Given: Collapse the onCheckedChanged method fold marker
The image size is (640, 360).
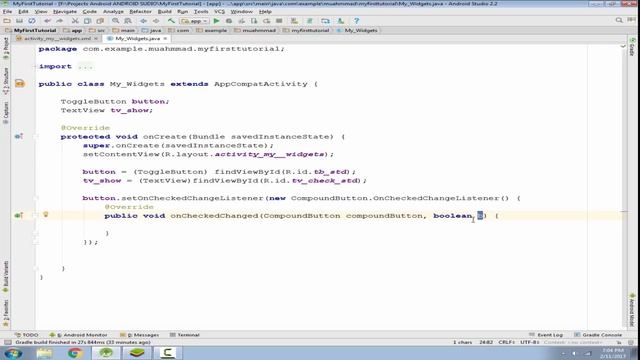Looking at the screenshot, I should tap(35, 216).
